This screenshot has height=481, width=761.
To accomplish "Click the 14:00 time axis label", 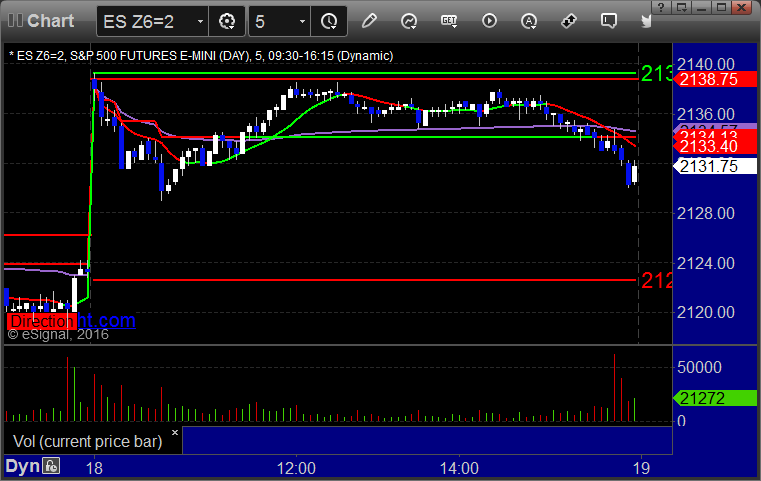I will click(x=459, y=468).
